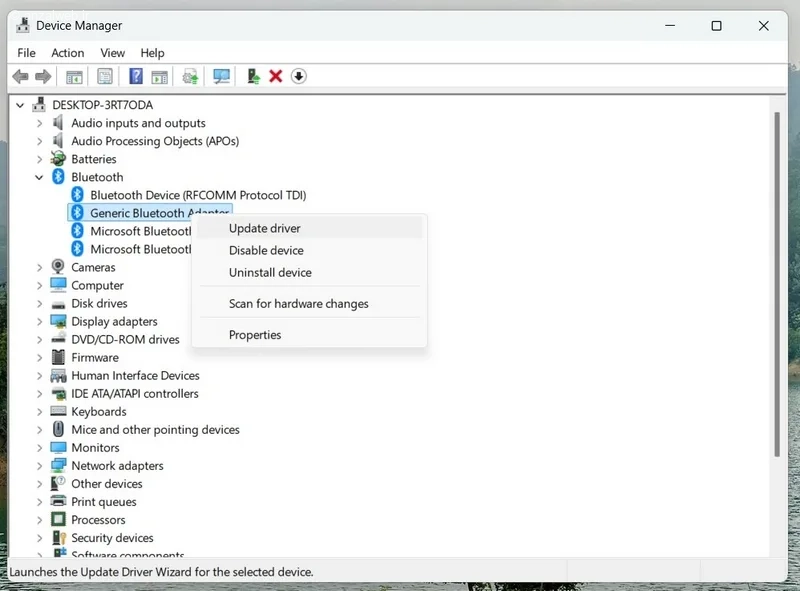Collapse the DESKTOP-3RT7ODA root node
This screenshot has height=591, width=800.
(20, 105)
